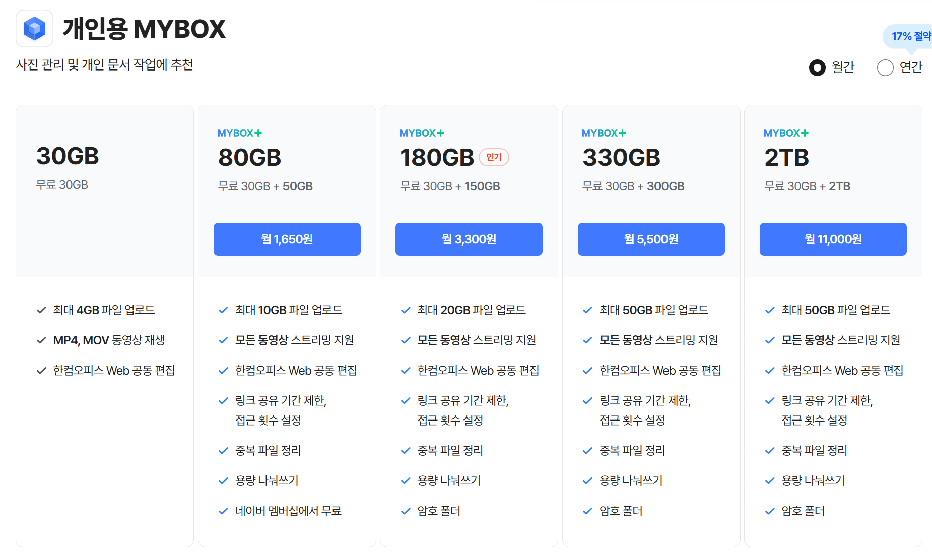The image size is (932, 560).
Task: Click the MYBOX+ label above 80GB
Action: pyautogui.click(x=240, y=133)
